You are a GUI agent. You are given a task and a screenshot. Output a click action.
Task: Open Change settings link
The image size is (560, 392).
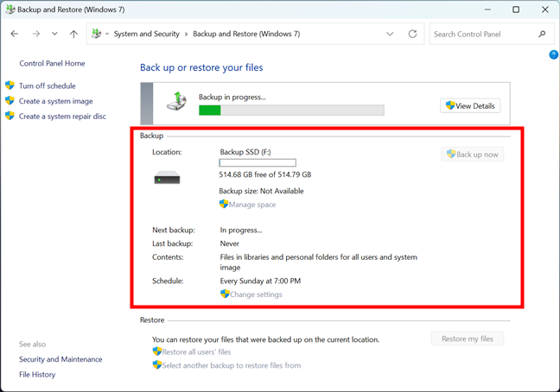pyautogui.click(x=256, y=294)
